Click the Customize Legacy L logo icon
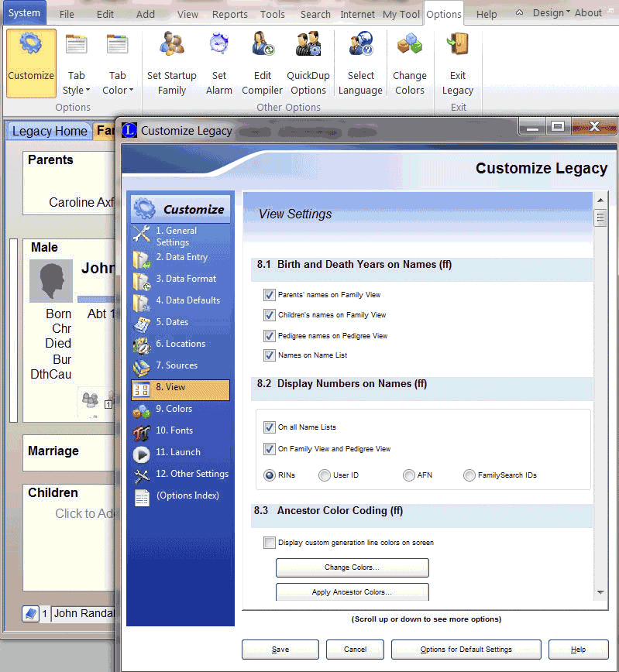The width and height of the screenshot is (619, 672). coord(129,130)
